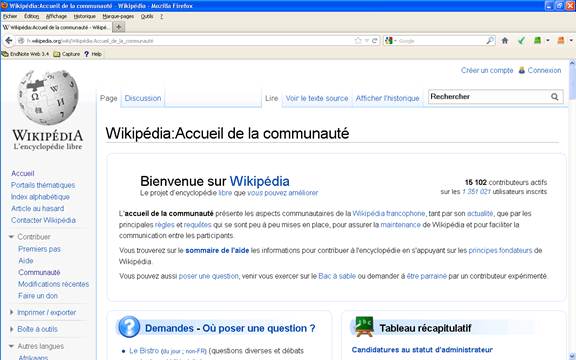
Task: Open Portails thématiques sidebar link
Action: [43, 185]
